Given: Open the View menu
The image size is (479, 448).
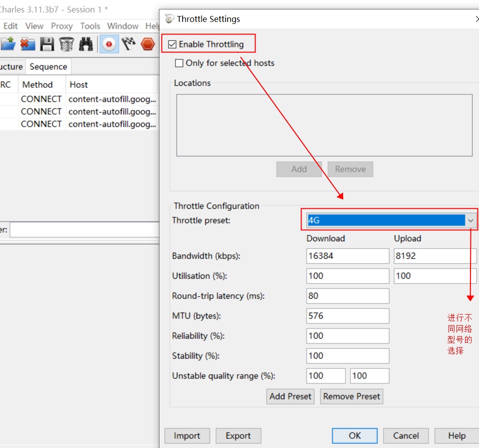Looking at the screenshot, I should coord(34,26).
